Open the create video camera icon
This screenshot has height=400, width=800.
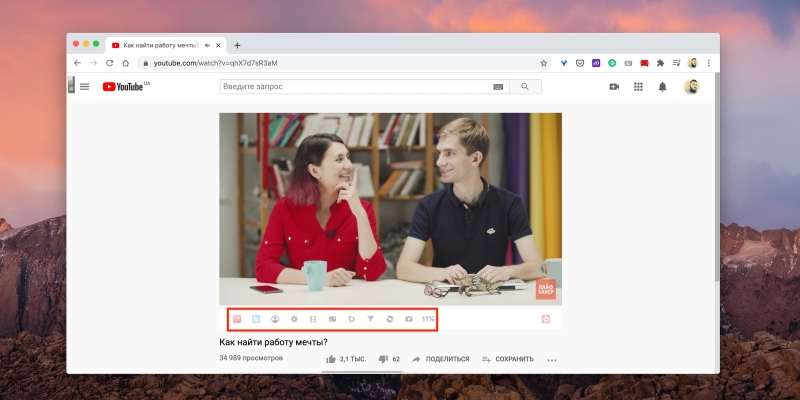614,87
